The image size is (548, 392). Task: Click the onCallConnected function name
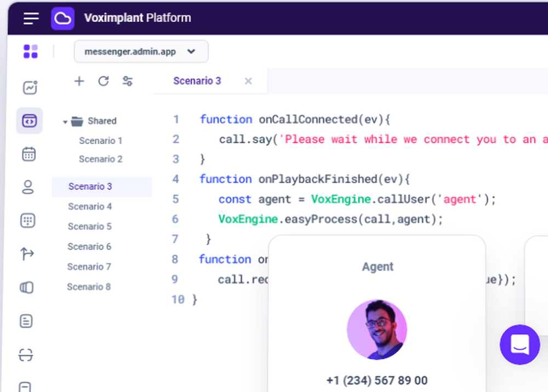pyautogui.click(x=308, y=120)
